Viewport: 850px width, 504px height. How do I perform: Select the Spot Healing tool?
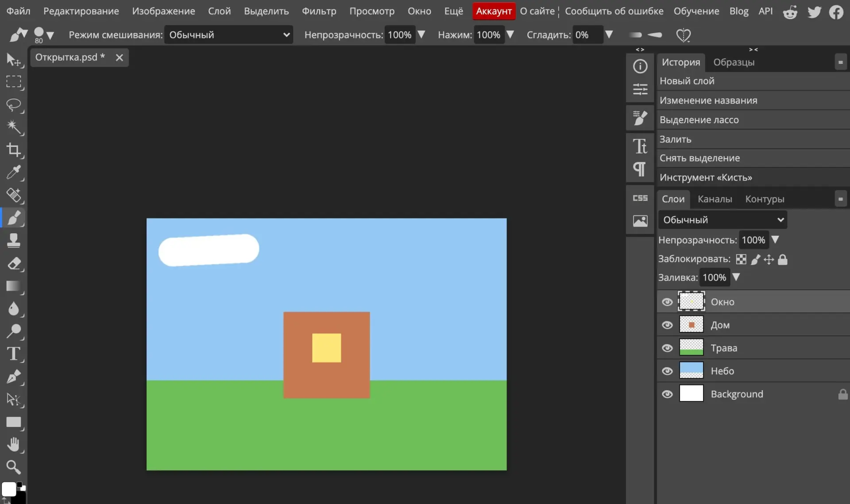coord(14,195)
